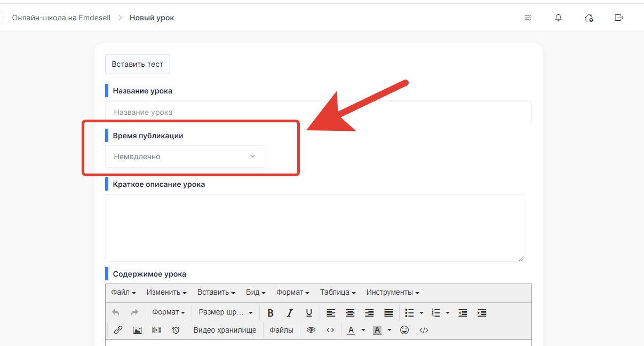
Task: Click the alarm clock icon in editor
Action: 176,330
